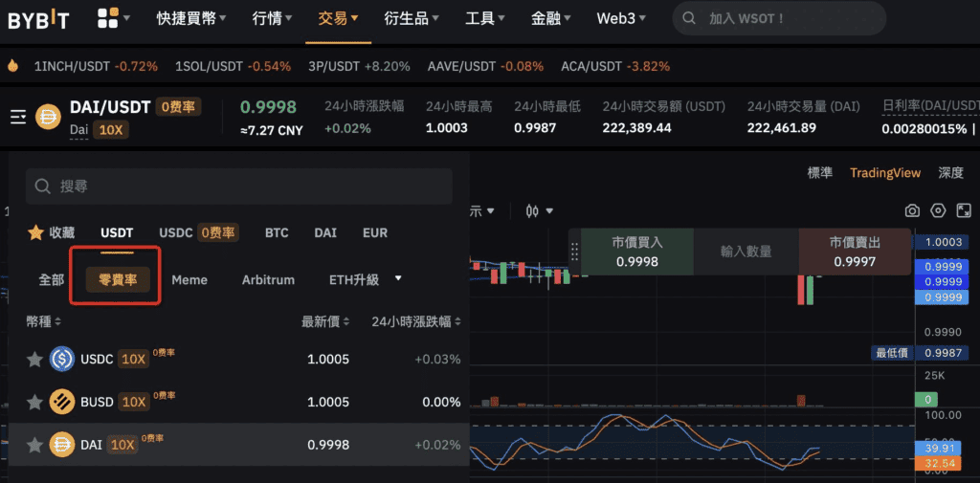Take chart snapshot with camera icon
Screen dimensions: 980x483
912,211
